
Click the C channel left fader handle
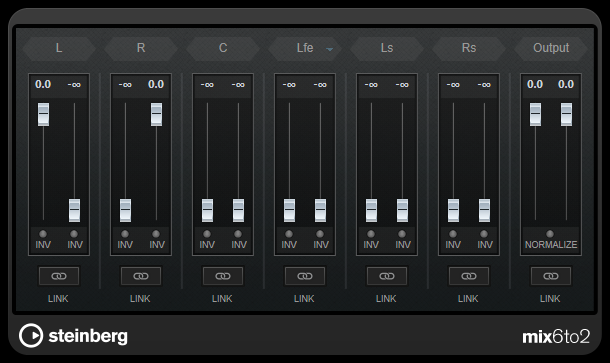click(x=207, y=210)
